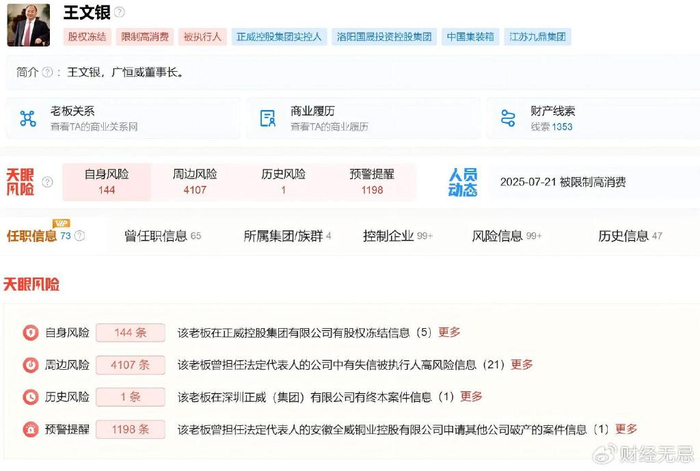Click 更多 on 股权冻结信息 row

449,332
